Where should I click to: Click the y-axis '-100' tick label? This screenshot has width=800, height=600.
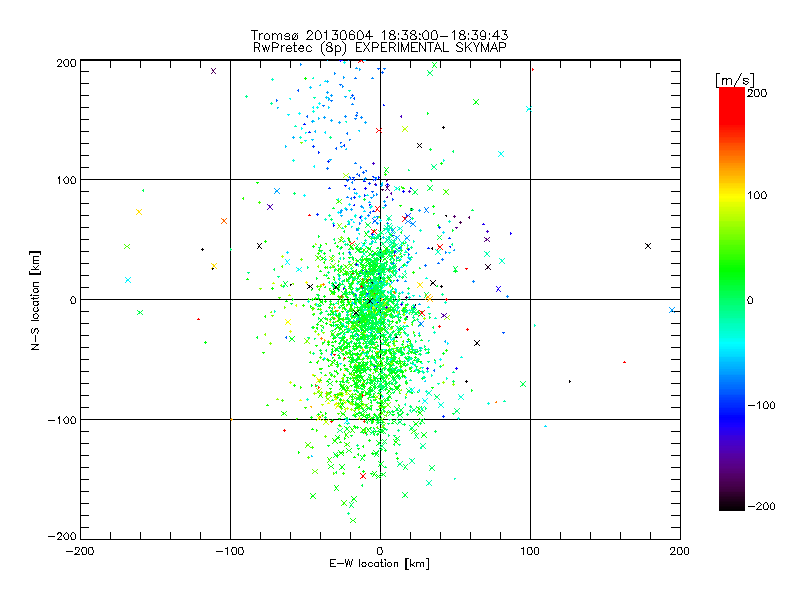(62, 420)
